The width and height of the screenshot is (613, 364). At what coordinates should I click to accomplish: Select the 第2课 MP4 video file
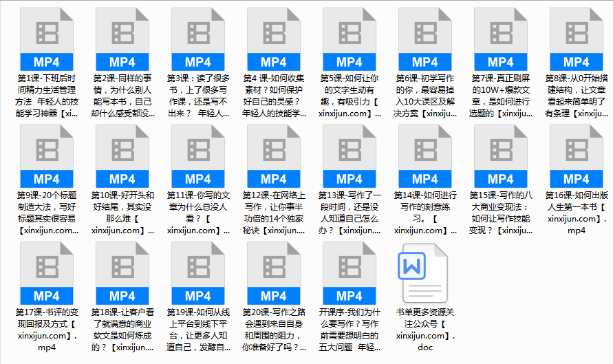122,39
